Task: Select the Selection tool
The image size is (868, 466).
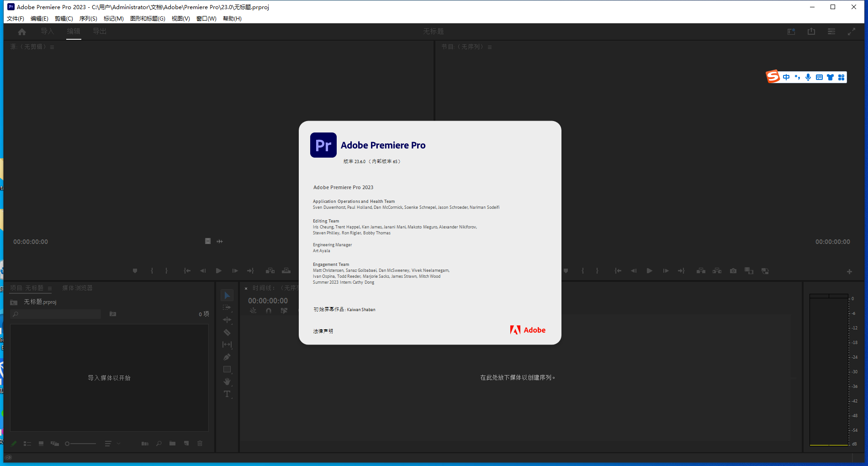Action: [x=227, y=295]
